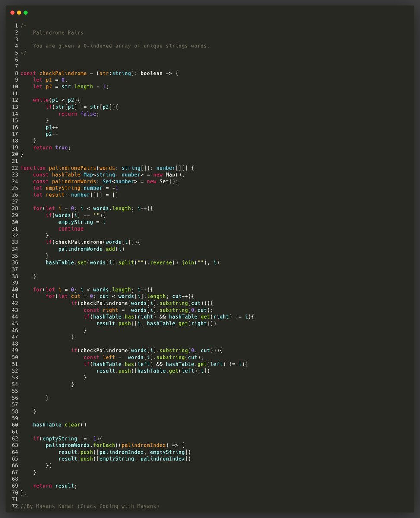The image size is (420, 518).
Task: Click line number 60 in the gutter
Action: [x=15, y=425]
